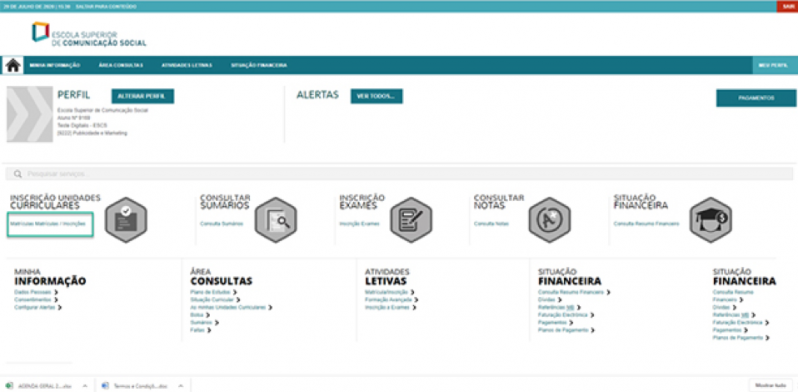Click the Ver Todos alerts button
The width and height of the screenshot is (798, 392).
pos(377,96)
